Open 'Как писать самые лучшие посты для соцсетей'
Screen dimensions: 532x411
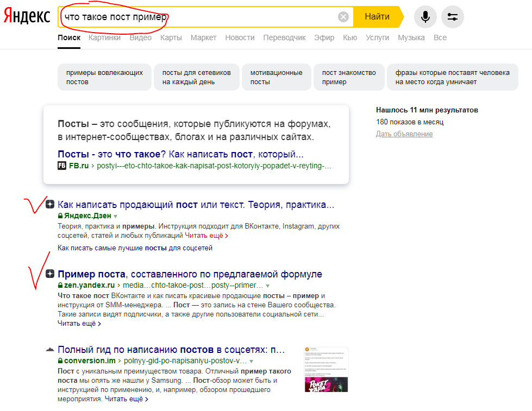click(x=135, y=248)
